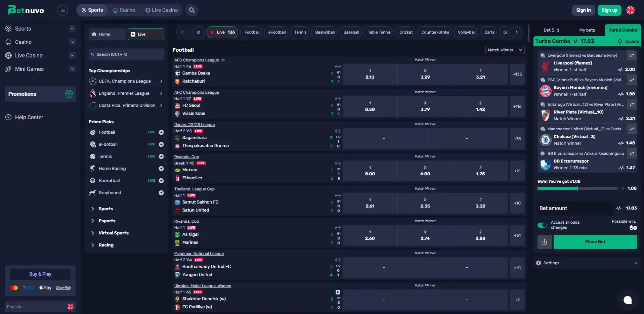Toggle the Live view button next to Home
The width and height of the screenshot is (644, 314).
click(146, 34)
